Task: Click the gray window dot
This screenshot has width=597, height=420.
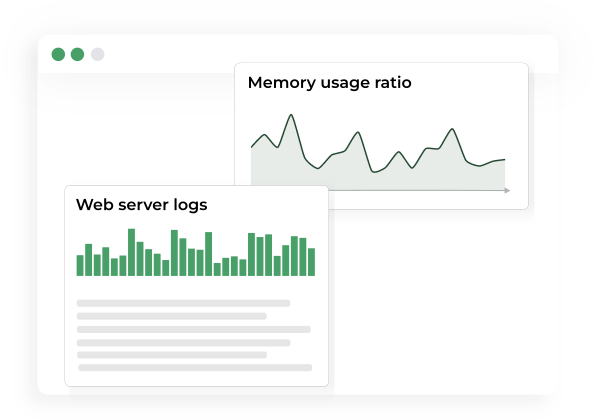Action: pos(97,54)
